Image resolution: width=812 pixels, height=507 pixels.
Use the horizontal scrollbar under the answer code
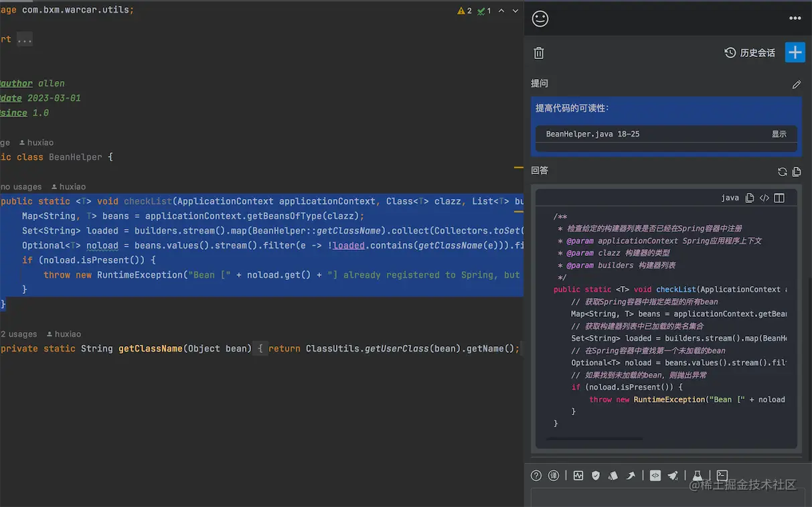(594, 439)
